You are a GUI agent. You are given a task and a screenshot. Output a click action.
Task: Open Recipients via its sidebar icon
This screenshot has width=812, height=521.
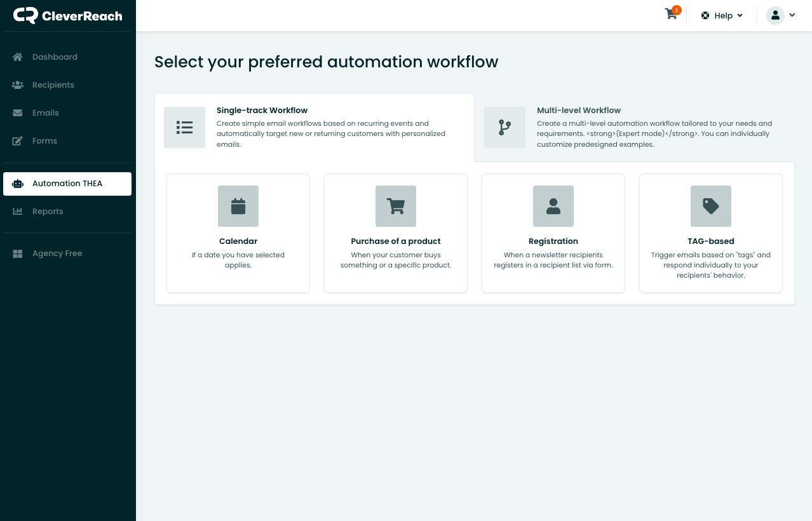tap(17, 85)
